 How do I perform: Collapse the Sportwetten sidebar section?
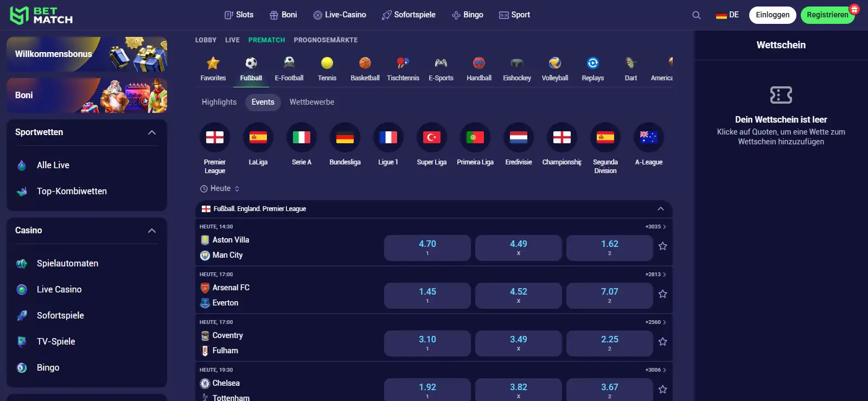(152, 132)
